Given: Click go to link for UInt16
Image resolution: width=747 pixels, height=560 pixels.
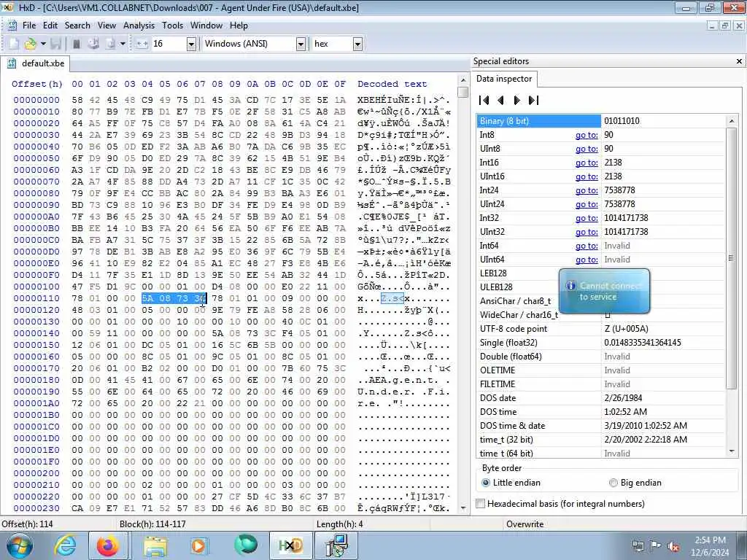Looking at the screenshot, I should pyautogui.click(x=587, y=176).
